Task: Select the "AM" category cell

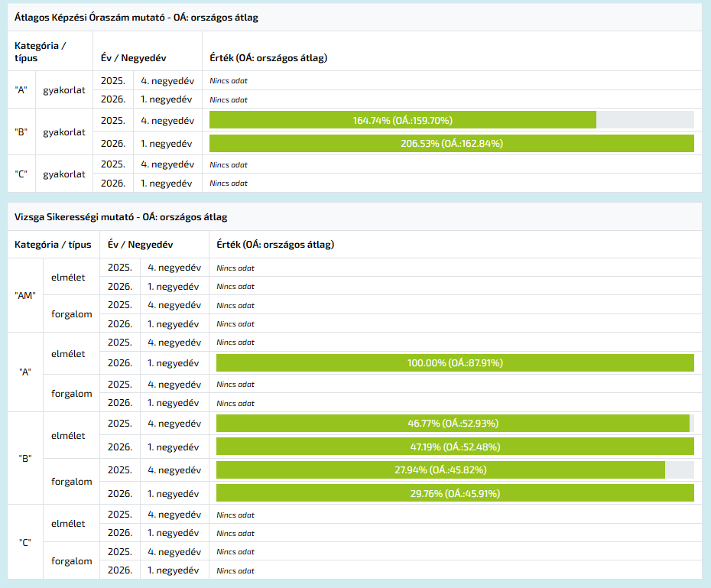Action: pos(24,295)
